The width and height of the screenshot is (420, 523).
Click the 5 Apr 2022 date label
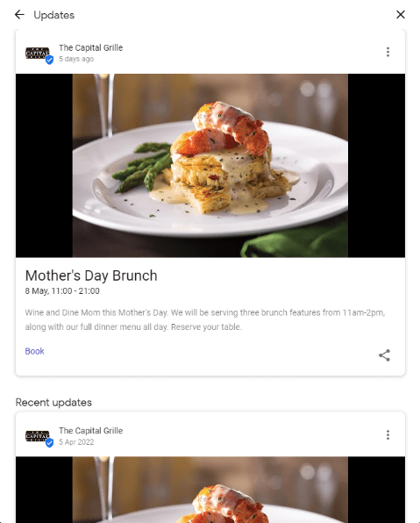76,442
